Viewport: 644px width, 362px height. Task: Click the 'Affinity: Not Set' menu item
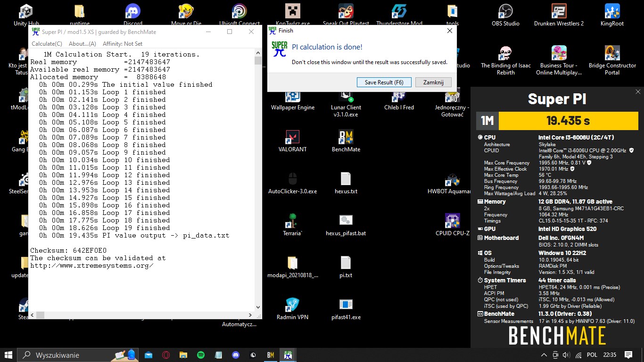[123, 44]
